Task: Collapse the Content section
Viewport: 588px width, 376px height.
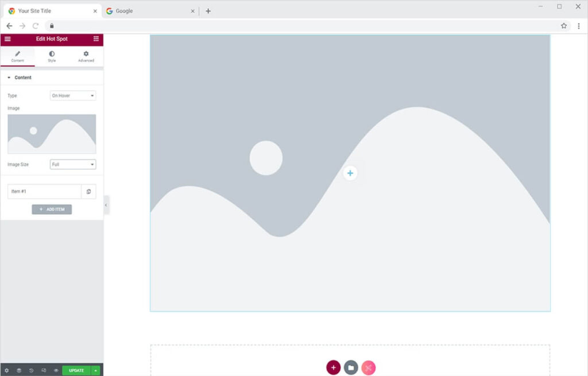Action: click(9, 77)
